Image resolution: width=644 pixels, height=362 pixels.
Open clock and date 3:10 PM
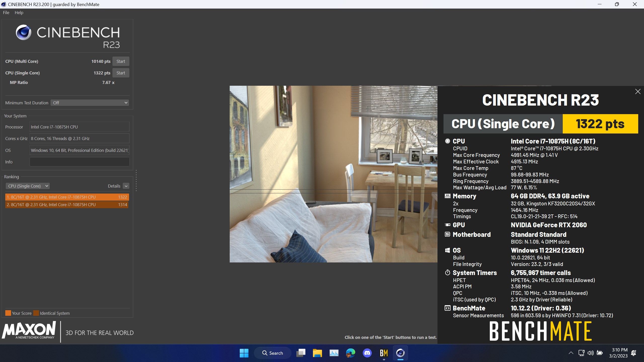tap(618, 353)
